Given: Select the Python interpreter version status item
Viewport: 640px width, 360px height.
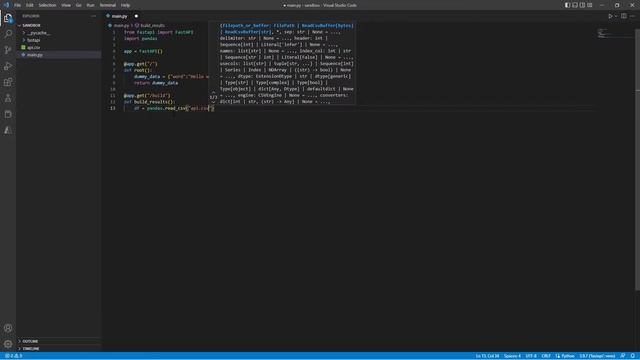Looking at the screenshot, I should 597,356.
